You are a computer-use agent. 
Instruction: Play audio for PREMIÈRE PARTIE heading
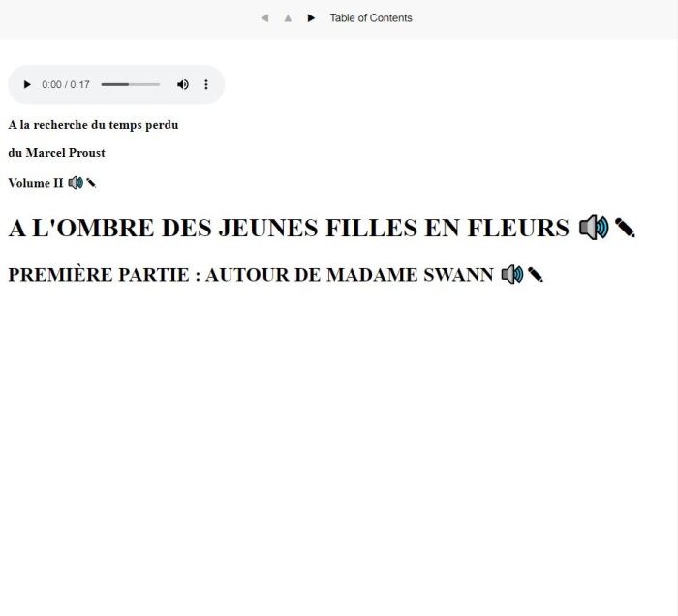pyautogui.click(x=512, y=274)
